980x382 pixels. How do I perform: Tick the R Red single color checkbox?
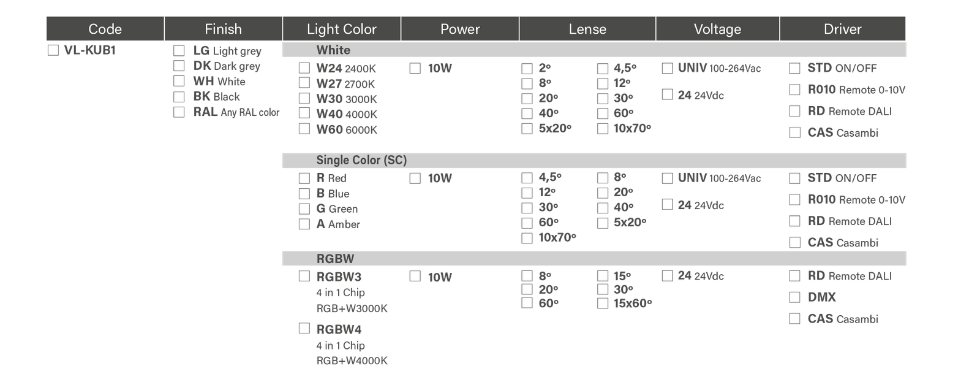(304, 178)
